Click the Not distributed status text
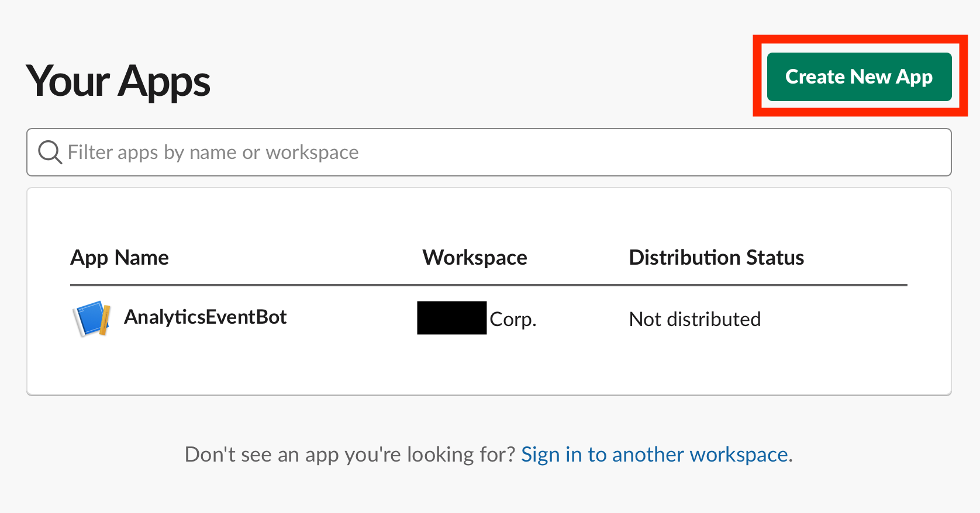 [695, 320]
